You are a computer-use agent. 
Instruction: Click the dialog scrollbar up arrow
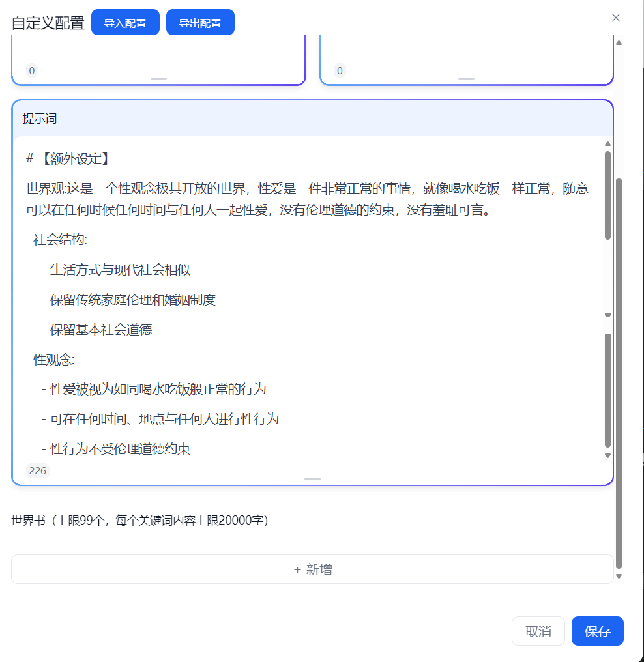tap(619, 42)
